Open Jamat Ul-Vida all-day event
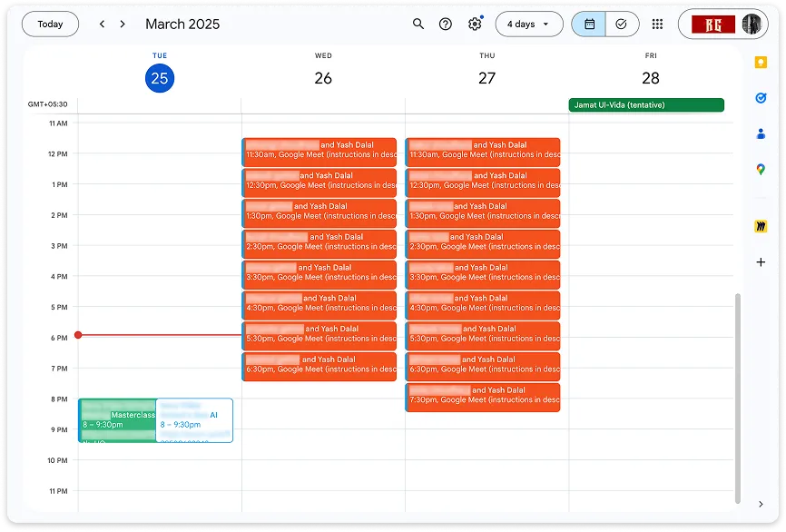786x532 pixels. coord(646,105)
